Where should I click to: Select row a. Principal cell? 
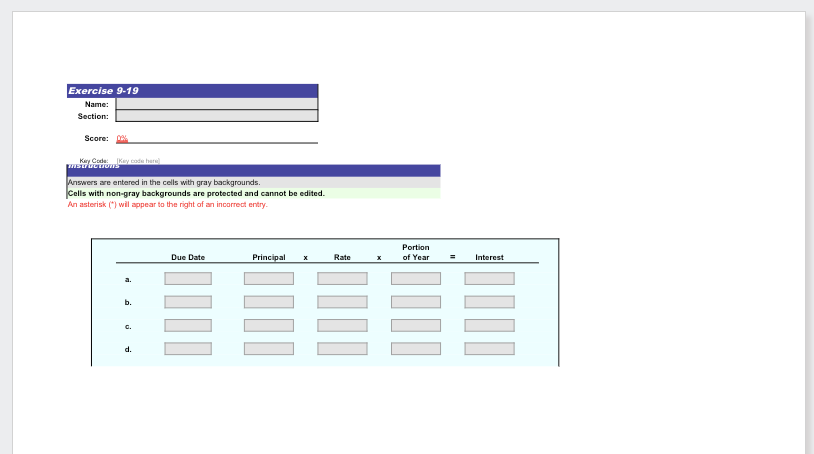pos(269,279)
